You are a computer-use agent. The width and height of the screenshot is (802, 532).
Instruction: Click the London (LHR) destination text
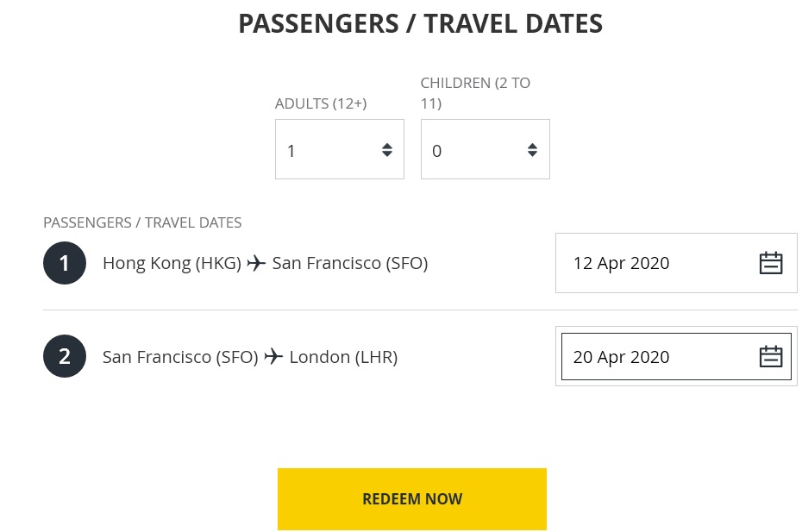point(343,356)
